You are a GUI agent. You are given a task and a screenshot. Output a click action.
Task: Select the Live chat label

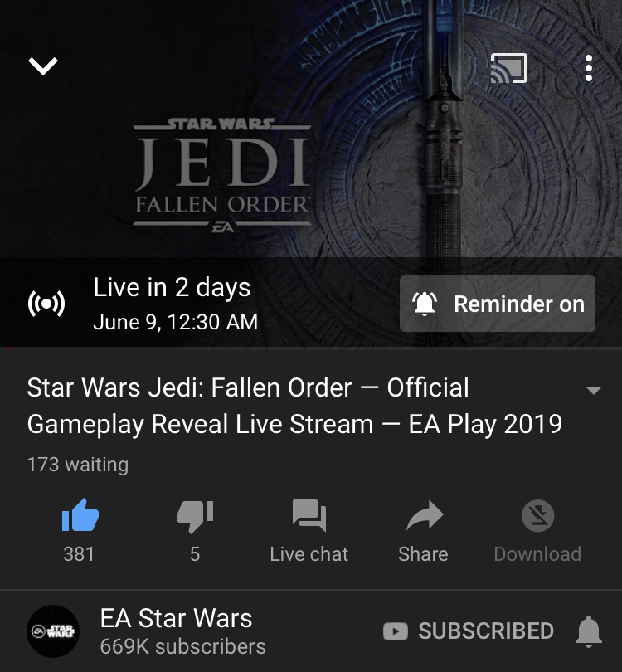click(309, 554)
